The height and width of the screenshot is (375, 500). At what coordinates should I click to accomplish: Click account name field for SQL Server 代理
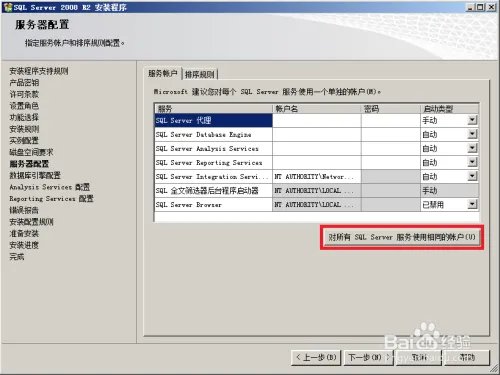pyautogui.click(x=317, y=120)
